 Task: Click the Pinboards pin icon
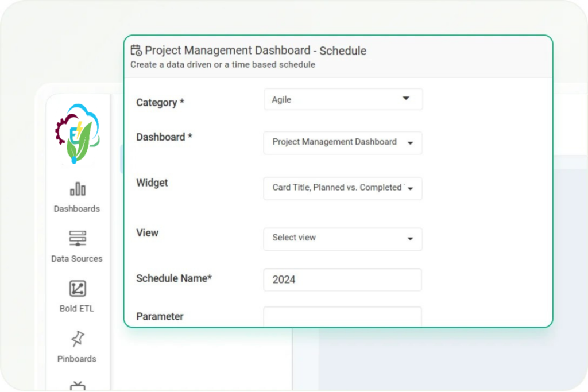(x=77, y=339)
